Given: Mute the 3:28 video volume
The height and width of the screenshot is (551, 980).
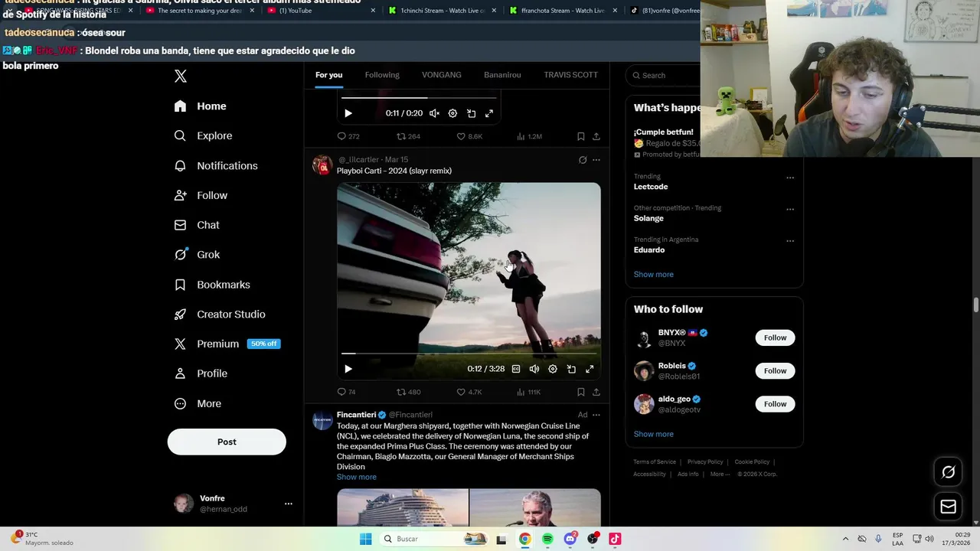Looking at the screenshot, I should click(x=534, y=369).
